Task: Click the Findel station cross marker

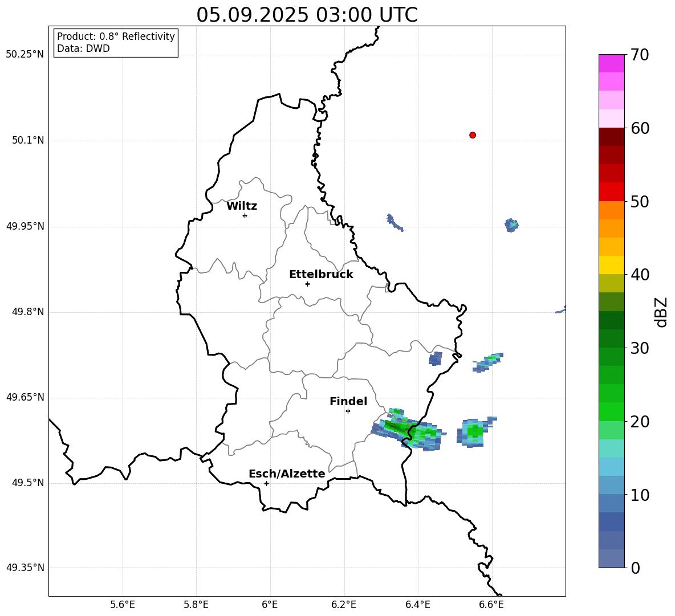Action: (348, 411)
